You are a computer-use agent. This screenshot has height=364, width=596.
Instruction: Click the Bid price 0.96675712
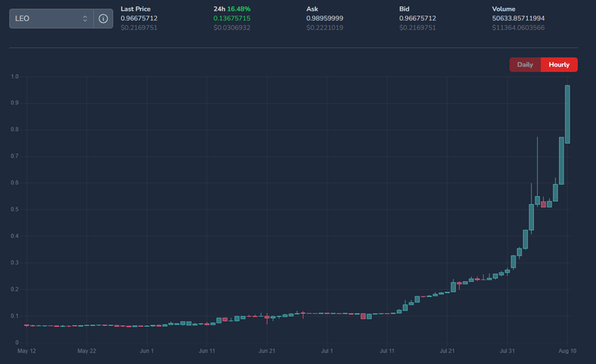(x=418, y=18)
